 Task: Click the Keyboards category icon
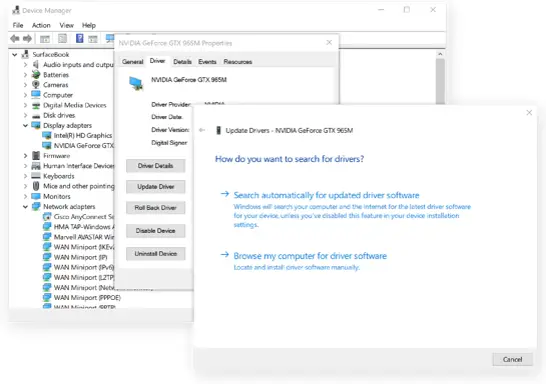[x=36, y=176]
